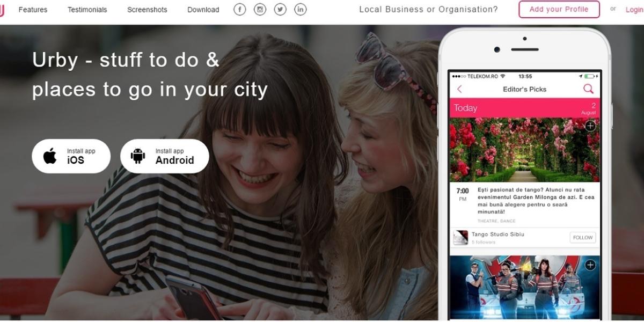Install the Android app
The height and width of the screenshot is (322, 644).
(x=164, y=156)
